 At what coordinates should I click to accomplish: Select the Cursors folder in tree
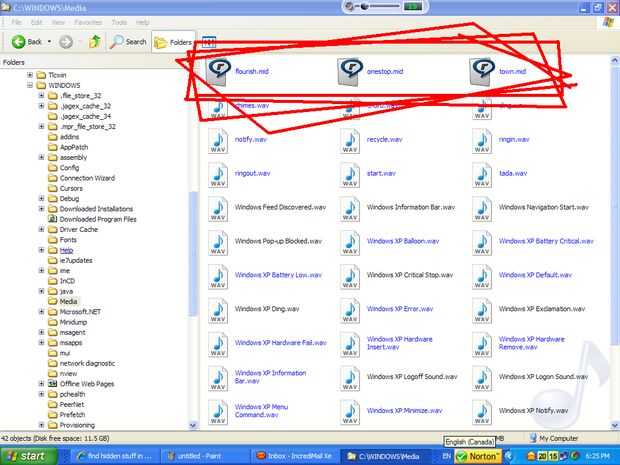tap(71, 188)
